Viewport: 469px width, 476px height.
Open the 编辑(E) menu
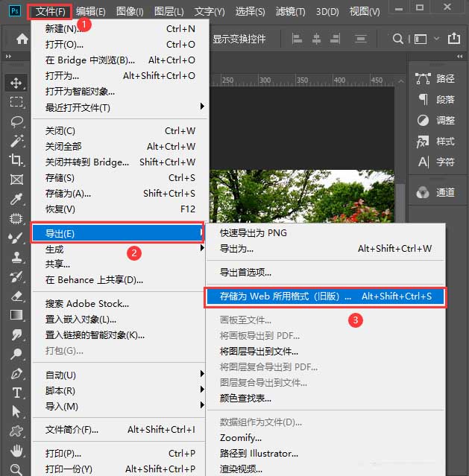90,11
